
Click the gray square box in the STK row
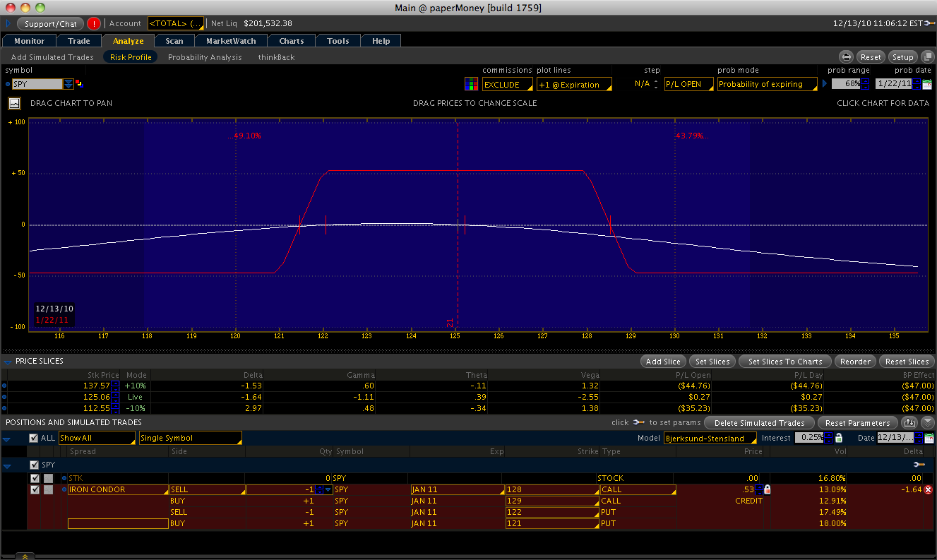click(x=48, y=478)
